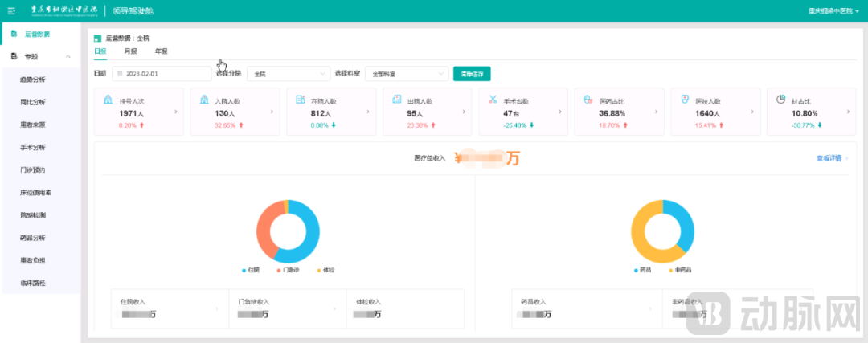Open 手术分析 in the sidebar
Image resolution: width=868 pixels, height=343 pixels.
[x=40, y=147]
